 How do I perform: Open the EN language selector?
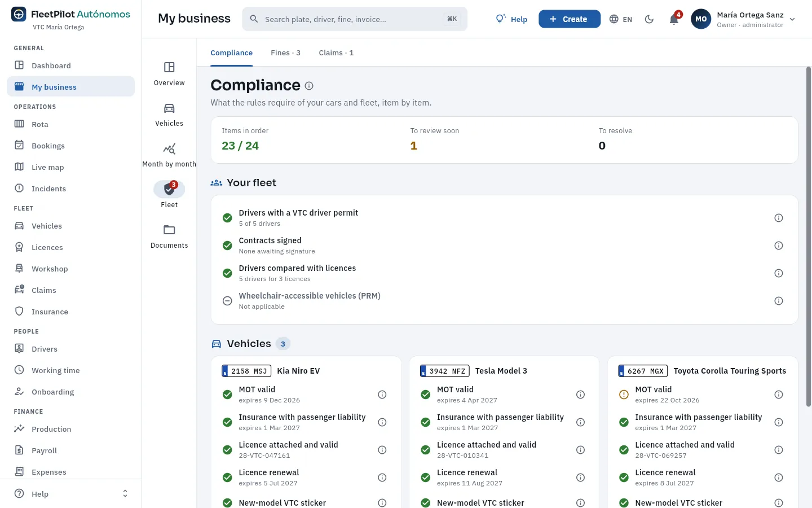point(621,19)
